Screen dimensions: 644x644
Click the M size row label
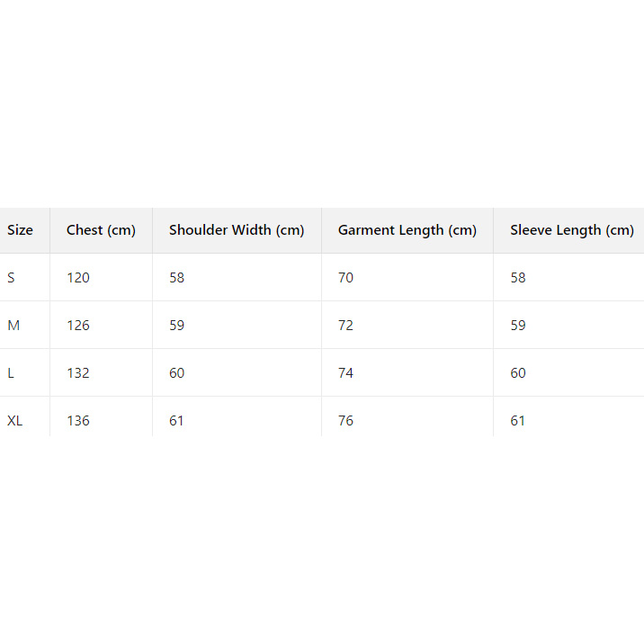pyautogui.click(x=13, y=326)
